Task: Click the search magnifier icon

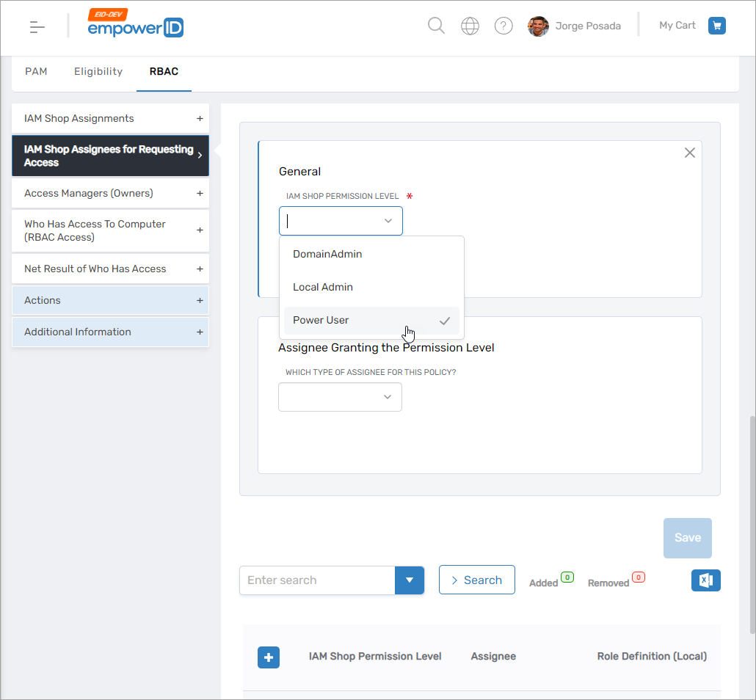Action: [x=436, y=25]
